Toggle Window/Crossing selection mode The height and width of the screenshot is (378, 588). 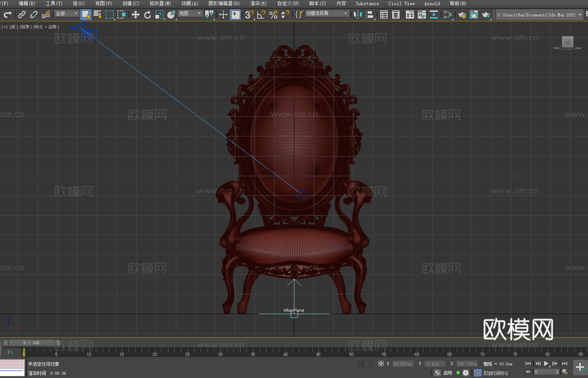click(122, 14)
